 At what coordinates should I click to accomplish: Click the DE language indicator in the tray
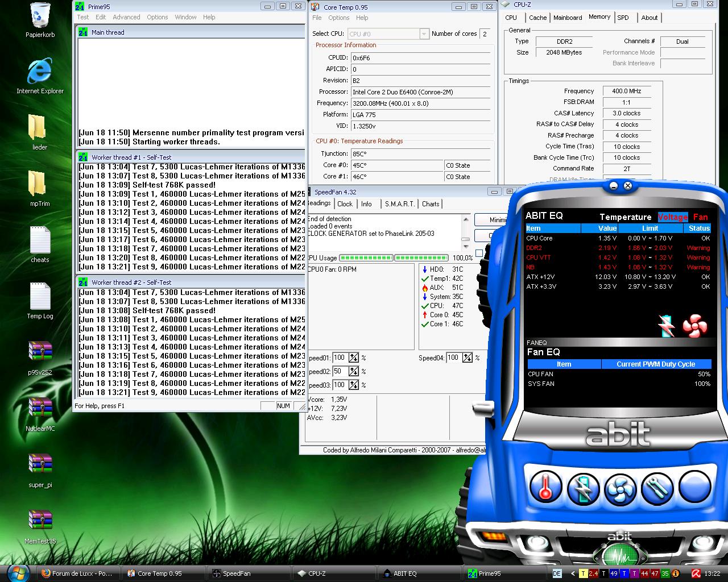(557, 573)
